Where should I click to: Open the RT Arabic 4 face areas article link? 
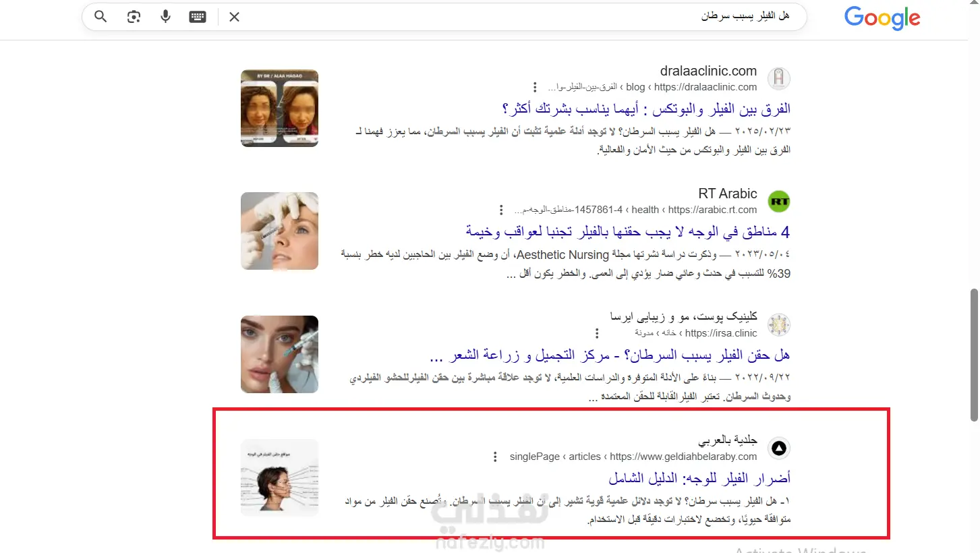pos(628,232)
